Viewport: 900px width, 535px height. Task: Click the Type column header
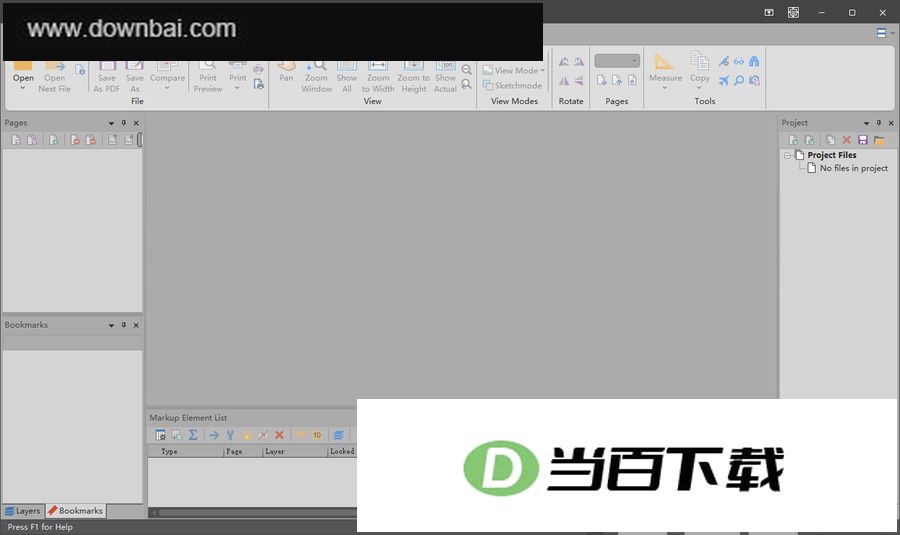[x=185, y=452]
